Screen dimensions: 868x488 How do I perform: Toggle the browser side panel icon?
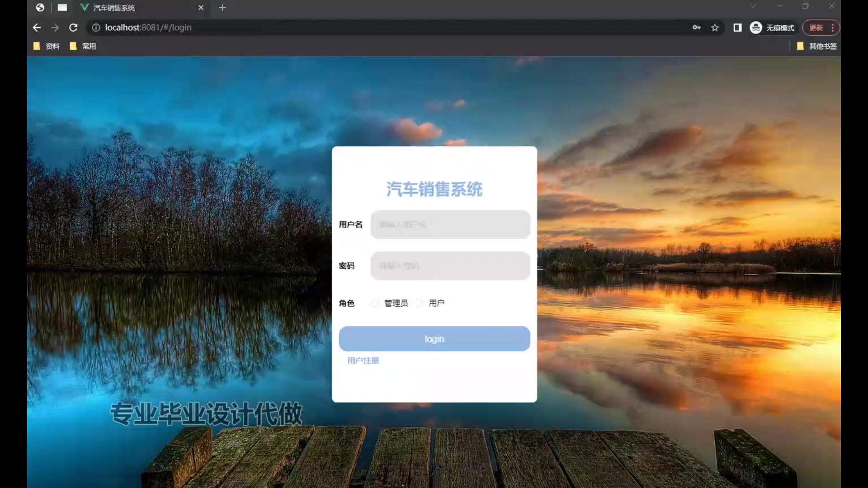tap(737, 28)
